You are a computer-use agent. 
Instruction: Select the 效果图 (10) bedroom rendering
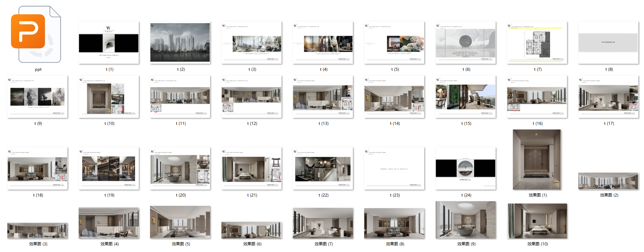[x=537, y=221]
